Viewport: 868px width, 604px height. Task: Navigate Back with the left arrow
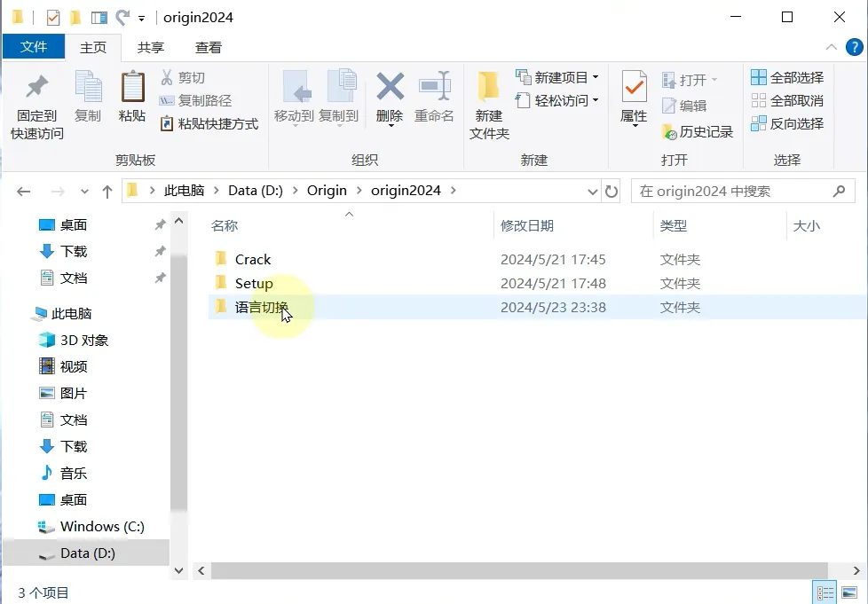click(x=23, y=192)
